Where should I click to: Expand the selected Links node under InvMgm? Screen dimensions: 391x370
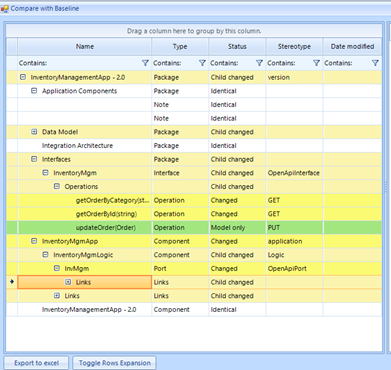point(68,282)
